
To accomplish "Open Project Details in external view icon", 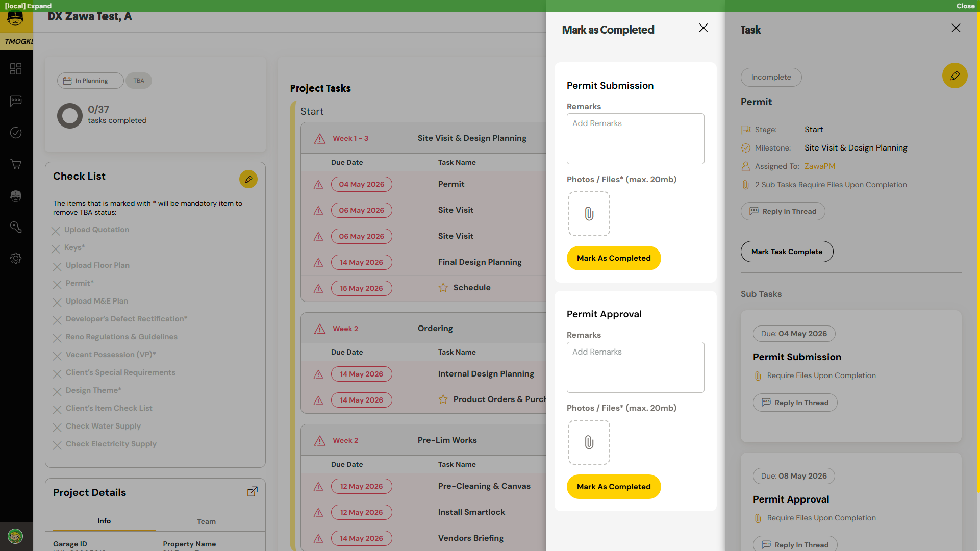I will (x=253, y=492).
